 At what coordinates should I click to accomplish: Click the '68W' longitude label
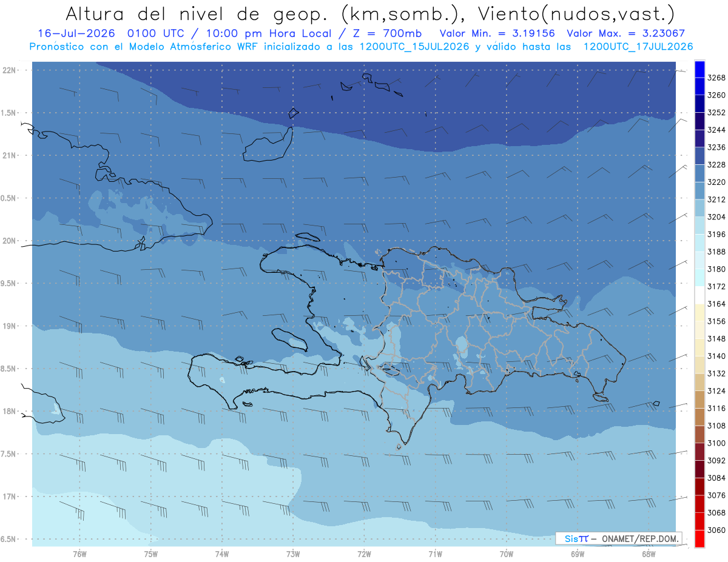click(649, 554)
